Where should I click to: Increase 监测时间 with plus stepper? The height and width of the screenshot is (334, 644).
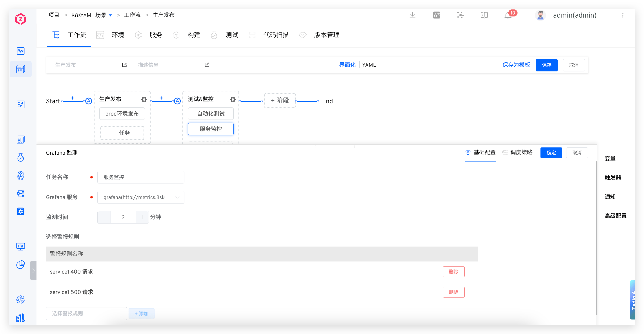pyautogui.click(x=142, y=217)
